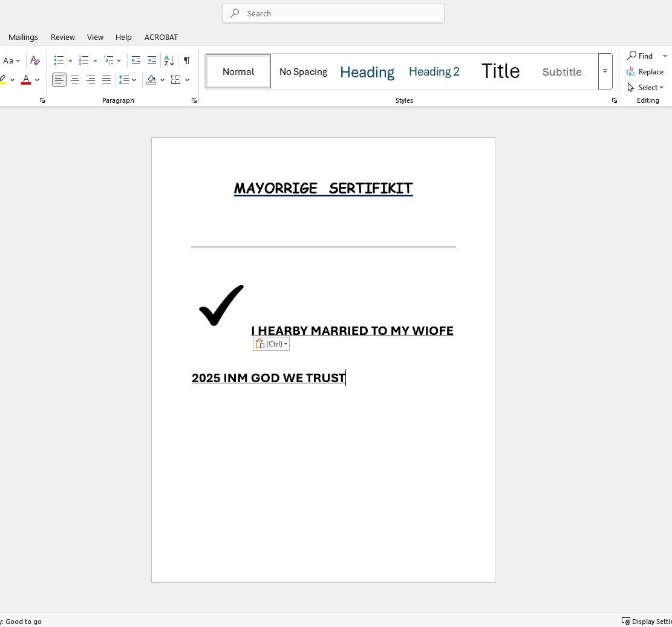Expand the Styles gallery more arrow
This screenshot has width=672, height=627.
(605, 71)
